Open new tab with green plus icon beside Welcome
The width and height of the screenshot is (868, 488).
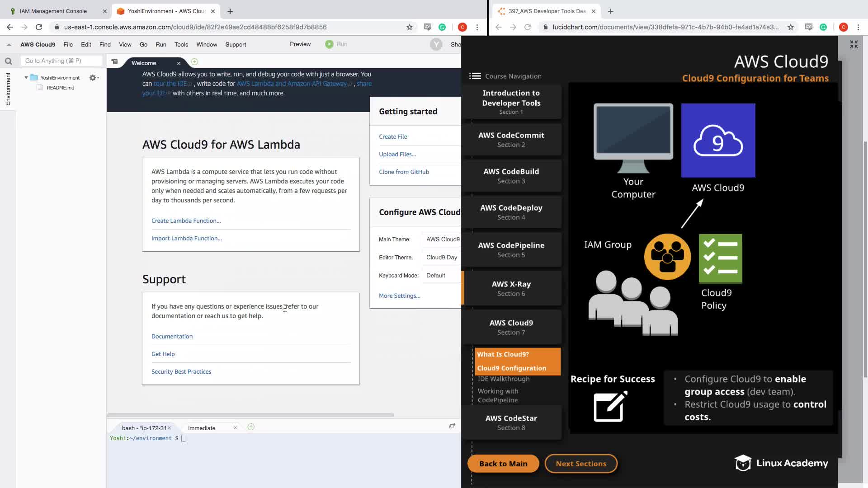click(194, 62)
